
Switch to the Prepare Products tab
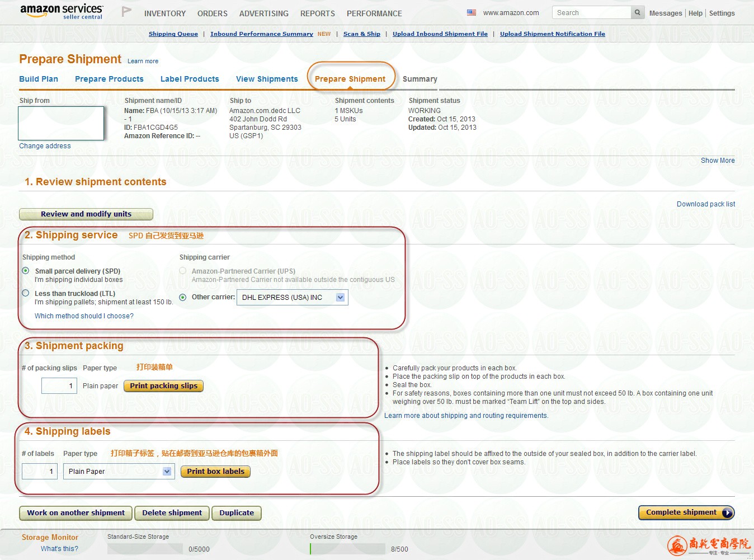109,79
